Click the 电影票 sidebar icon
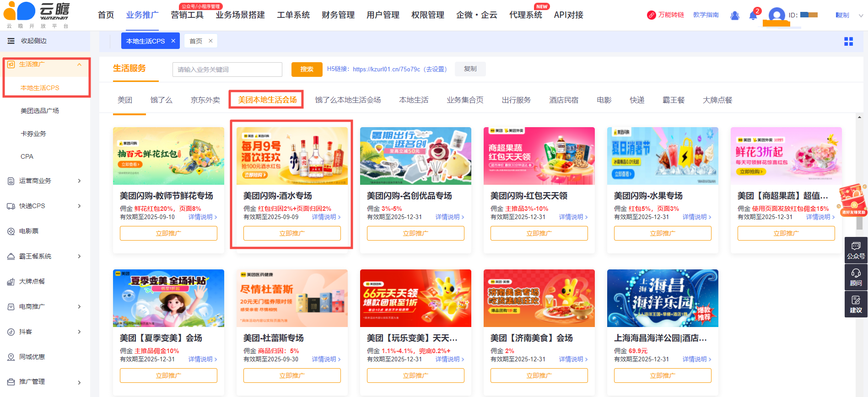 [x=11, y=231]
